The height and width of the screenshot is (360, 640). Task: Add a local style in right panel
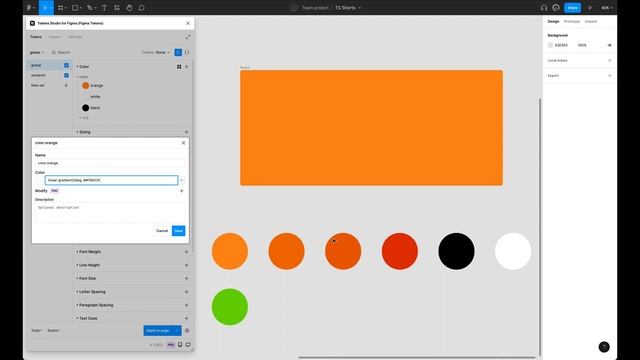click(609, 60)
